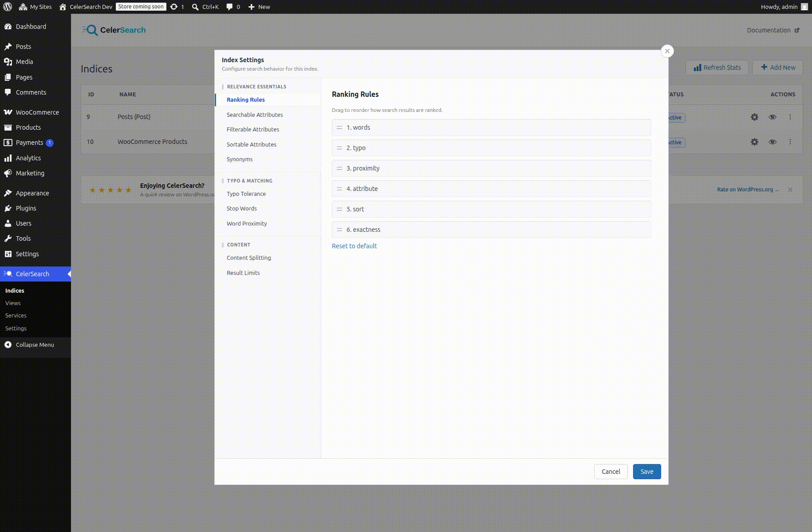Viewport: 812px width, 532px height.
Task: Click the WordPress logo icon
Action: (8, 7)
